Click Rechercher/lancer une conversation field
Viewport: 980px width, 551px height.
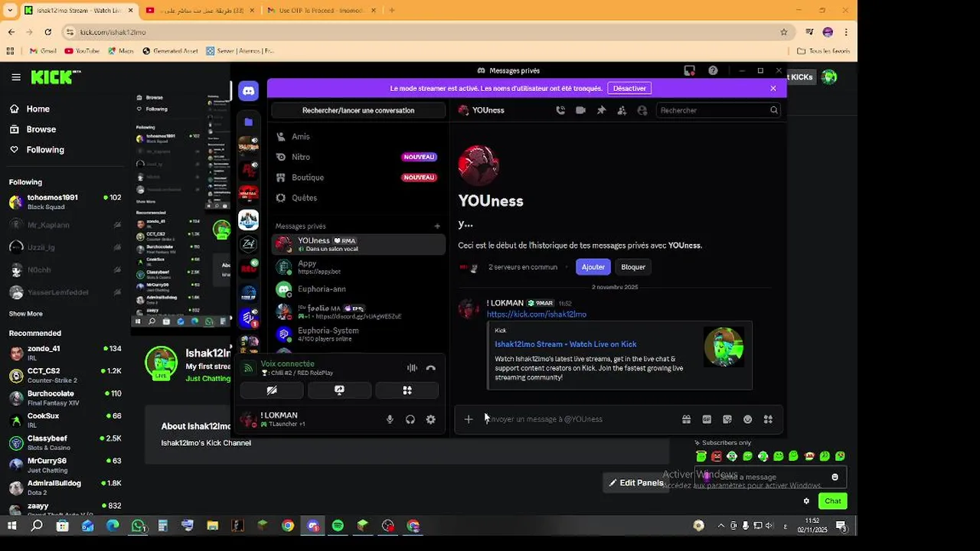358,110
